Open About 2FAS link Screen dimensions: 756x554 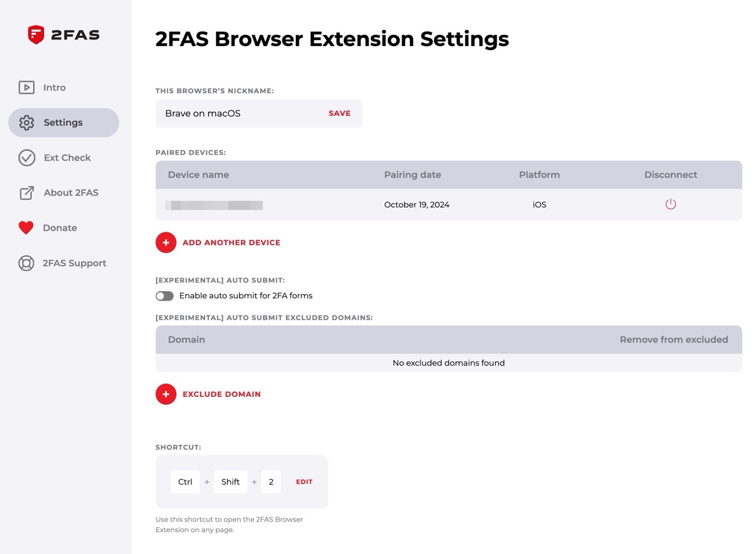71,193
